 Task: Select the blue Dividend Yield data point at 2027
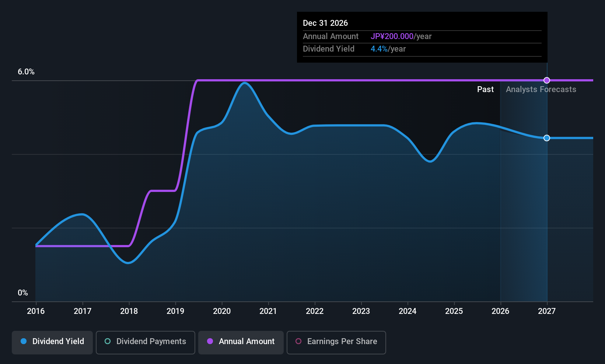coord(547,138)
